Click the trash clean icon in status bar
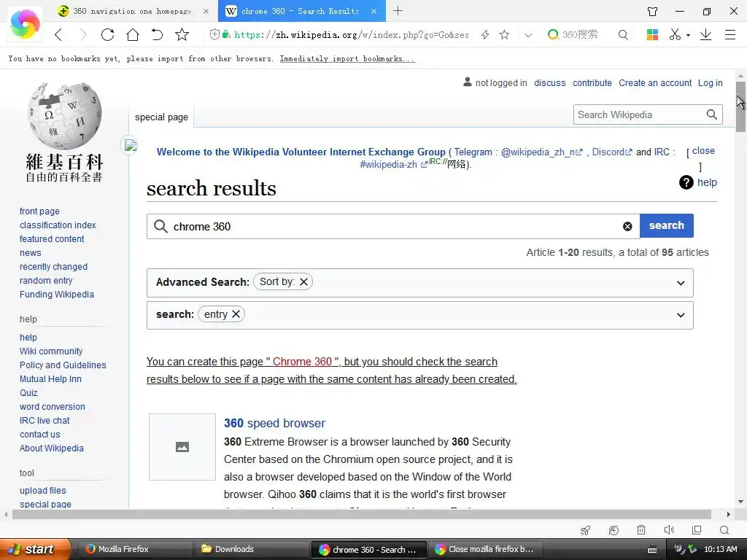747x560 pixels. click(x=641, y=530)
